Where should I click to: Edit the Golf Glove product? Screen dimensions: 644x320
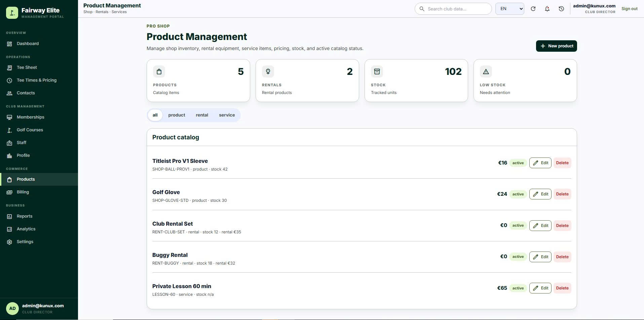[x=540, y=194]
